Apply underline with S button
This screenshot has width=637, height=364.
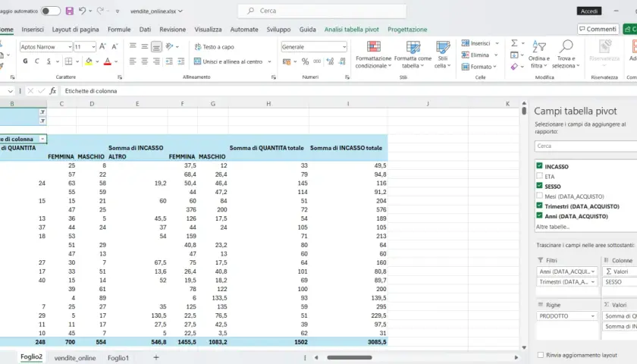[x=49, y=61]
